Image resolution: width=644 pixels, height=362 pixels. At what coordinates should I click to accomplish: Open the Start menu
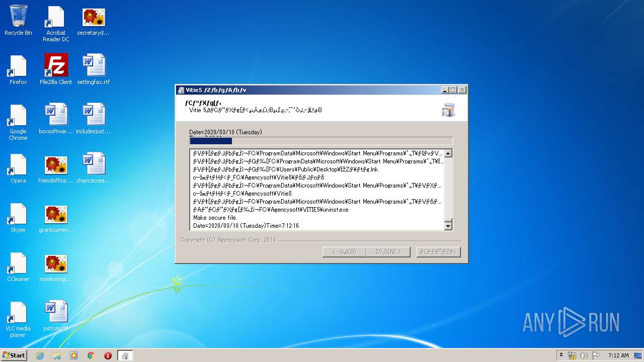[x=14, y=355]
